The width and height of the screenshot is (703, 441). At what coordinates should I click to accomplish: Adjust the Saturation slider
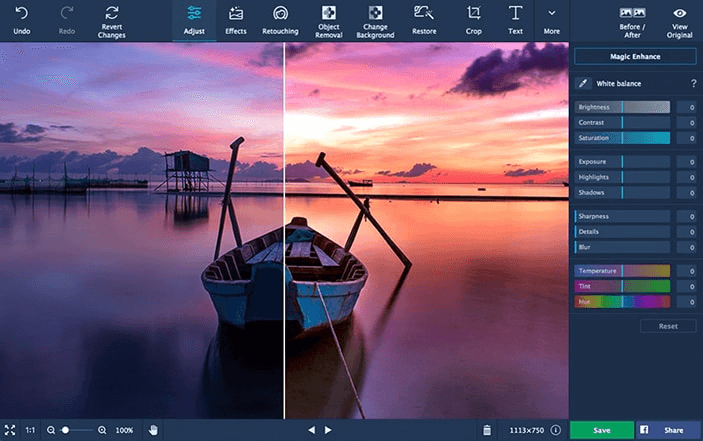coord(622,138)
